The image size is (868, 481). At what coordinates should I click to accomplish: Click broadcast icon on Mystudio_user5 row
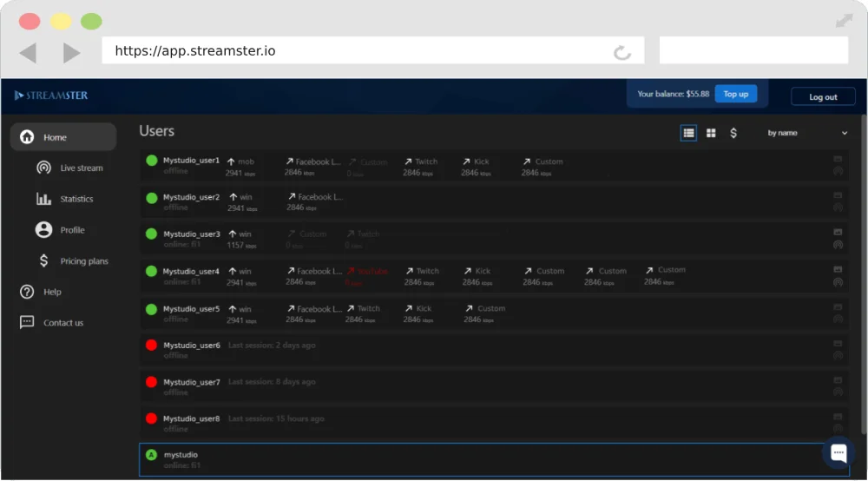click(x=838, y=319)
